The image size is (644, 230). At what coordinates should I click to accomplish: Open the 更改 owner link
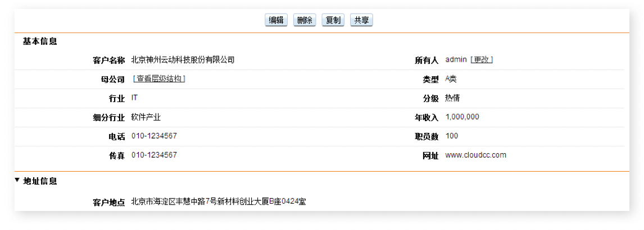click(x=482, y=60)
